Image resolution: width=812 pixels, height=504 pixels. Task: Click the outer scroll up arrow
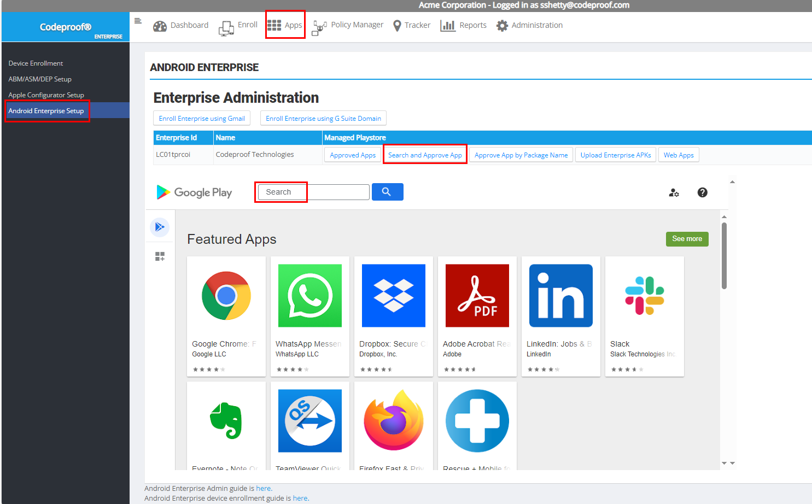tap(732, 182)
